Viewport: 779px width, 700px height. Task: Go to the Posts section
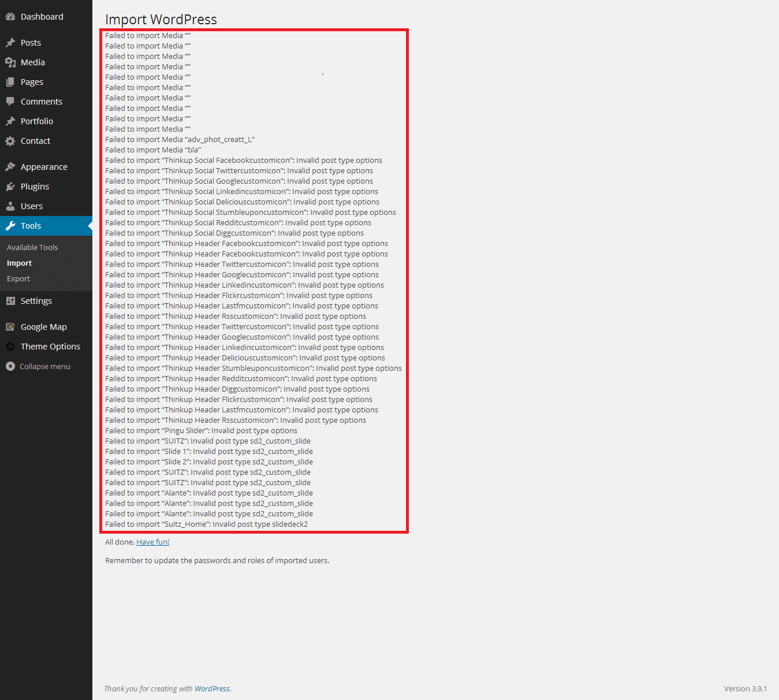[46, 43]
